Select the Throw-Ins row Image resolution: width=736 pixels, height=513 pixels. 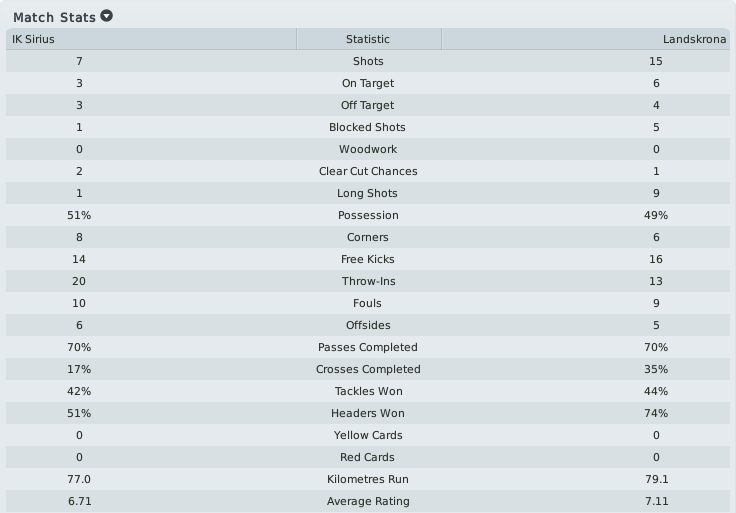pos(368,281)
